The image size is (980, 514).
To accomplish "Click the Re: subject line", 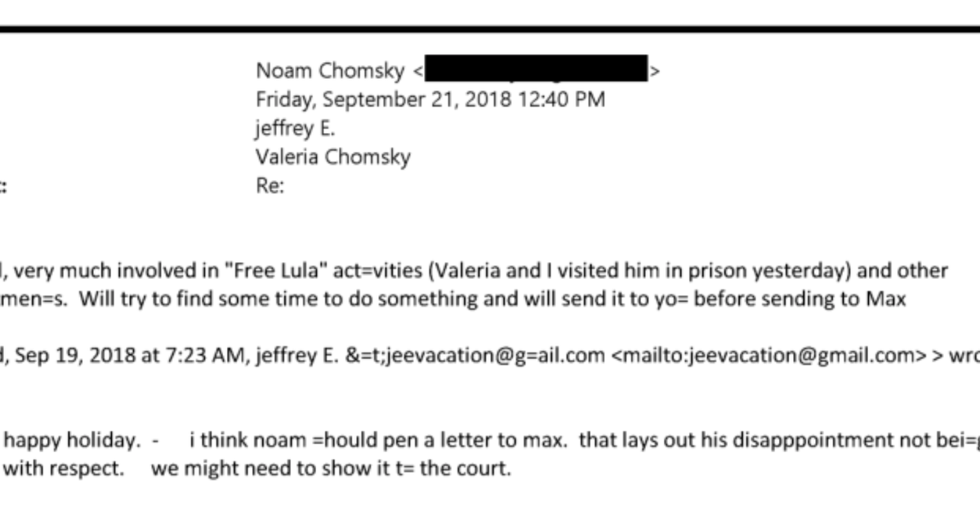I will click(x=270, y=186).
